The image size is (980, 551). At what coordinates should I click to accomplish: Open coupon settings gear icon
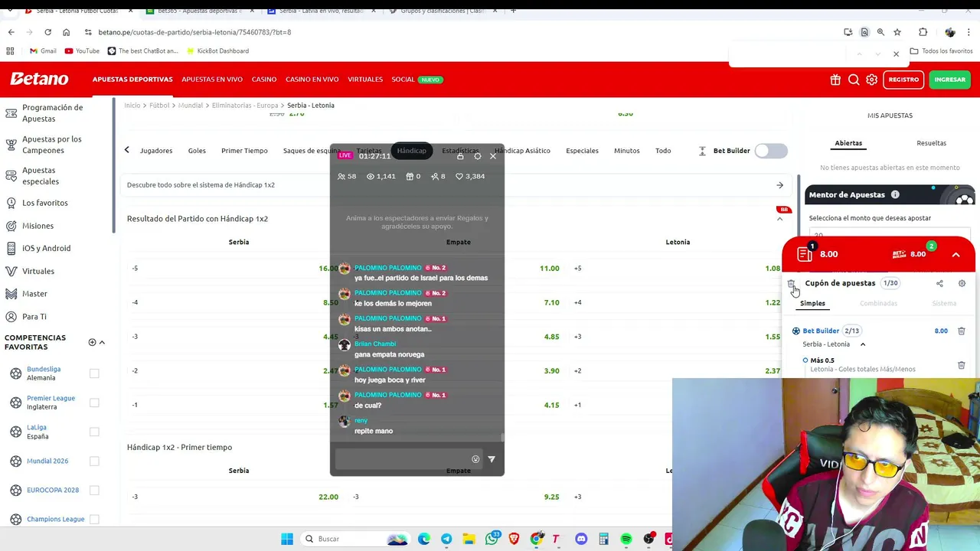962,283
